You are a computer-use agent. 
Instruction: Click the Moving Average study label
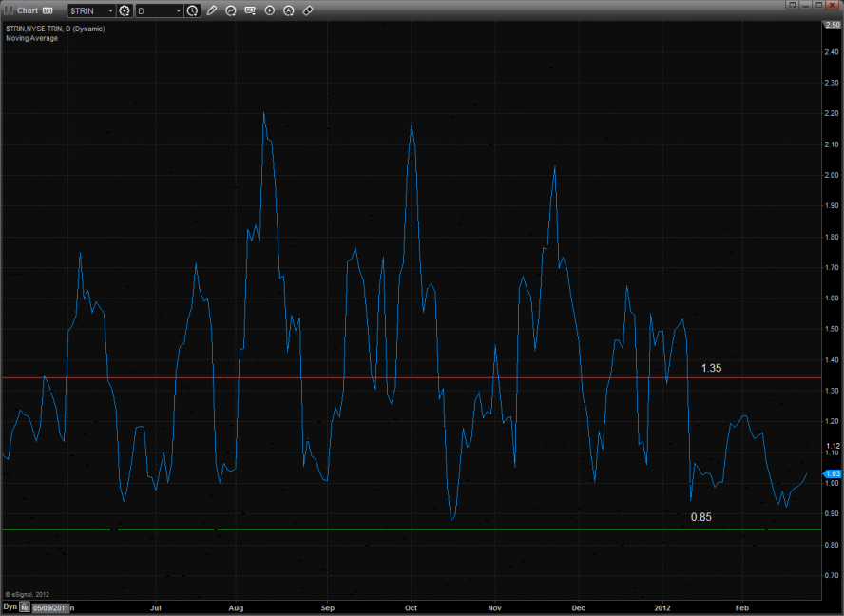pos(31,38)
